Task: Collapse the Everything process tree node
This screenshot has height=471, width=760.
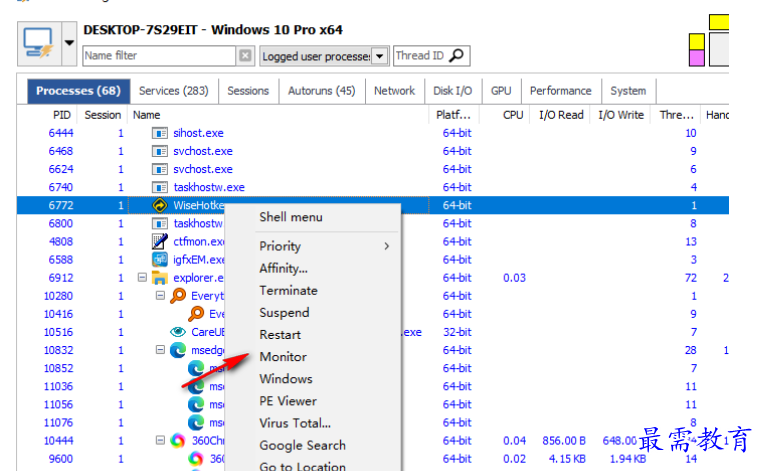Action: click(x=160, y=295)
